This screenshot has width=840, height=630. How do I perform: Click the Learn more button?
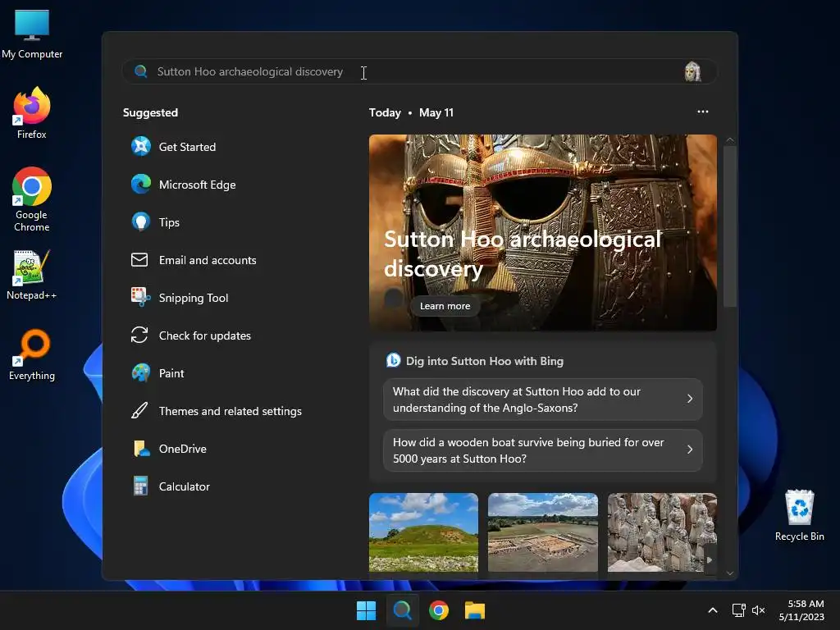click(445, 306)
